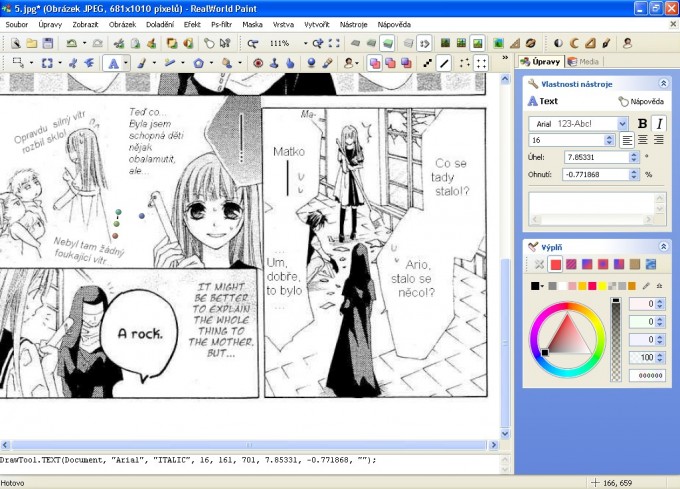The height and width of the screenshot is (489, 680).
Task: Open the zoom 111% dropdown arrow
Action: (305, 43)
